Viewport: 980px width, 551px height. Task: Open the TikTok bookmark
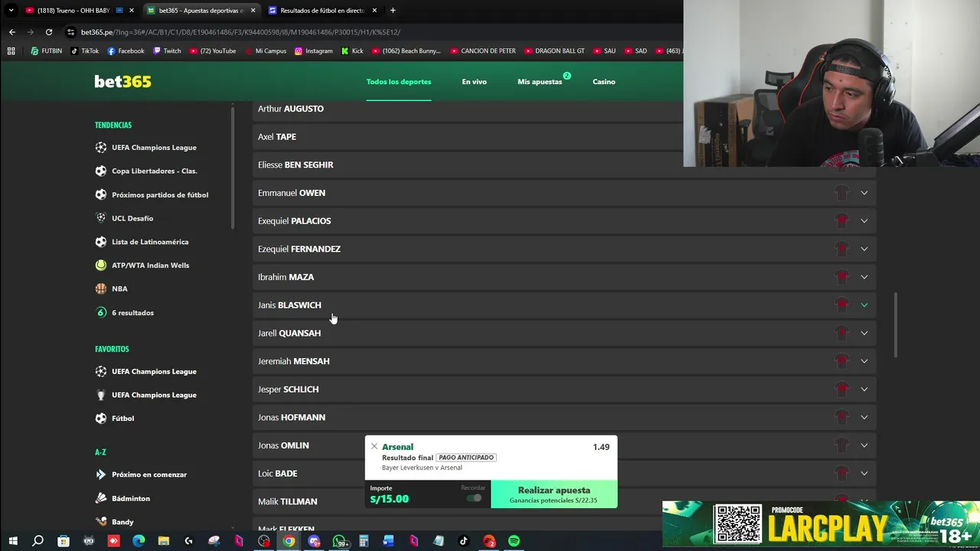click(84, 51)
